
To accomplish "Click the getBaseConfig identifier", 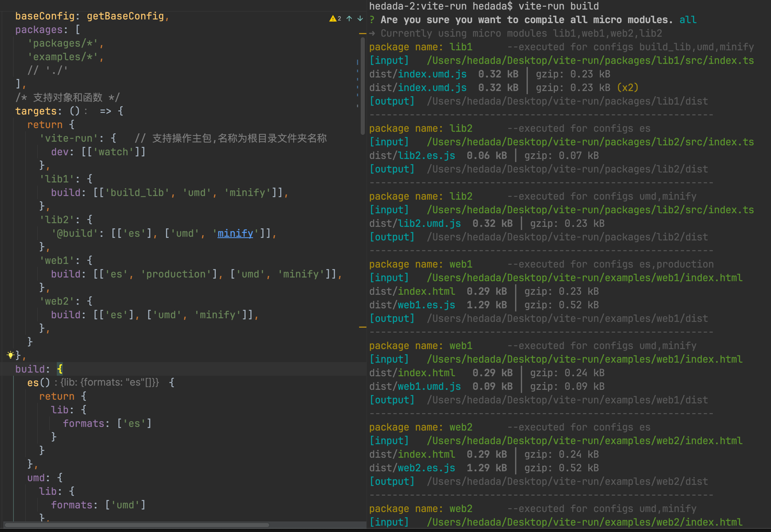I will (x=125, y=16).
